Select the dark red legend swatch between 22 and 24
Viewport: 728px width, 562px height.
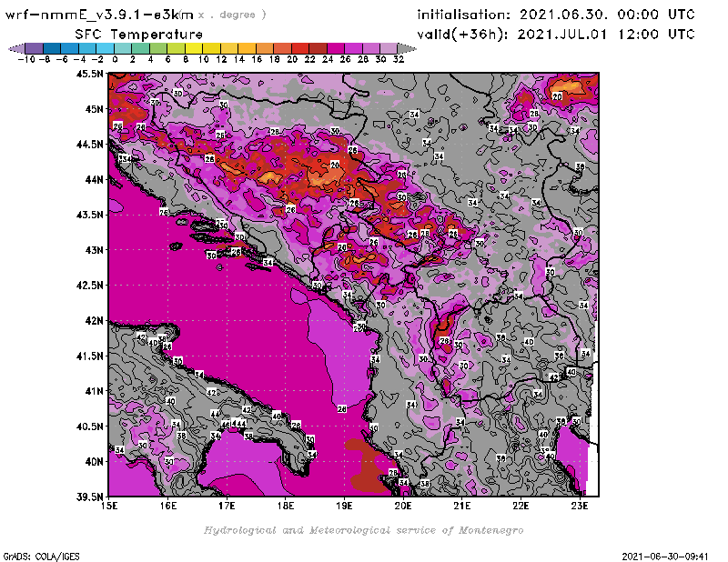tap(318, 48)
